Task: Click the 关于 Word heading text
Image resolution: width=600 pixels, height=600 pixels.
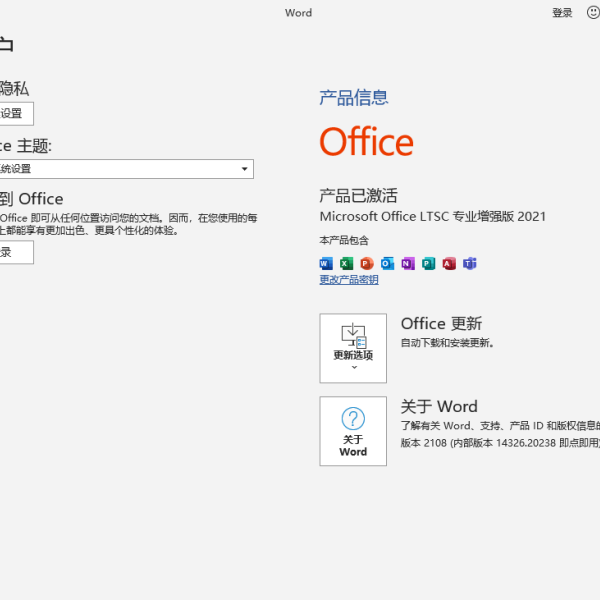Action: pos(439,406)
